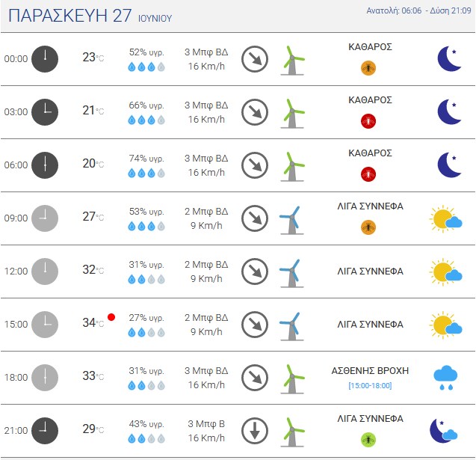Click the green mosquito icon at 21:00
The height and width of the screenshot is (460, 476).
pos(368,440)
